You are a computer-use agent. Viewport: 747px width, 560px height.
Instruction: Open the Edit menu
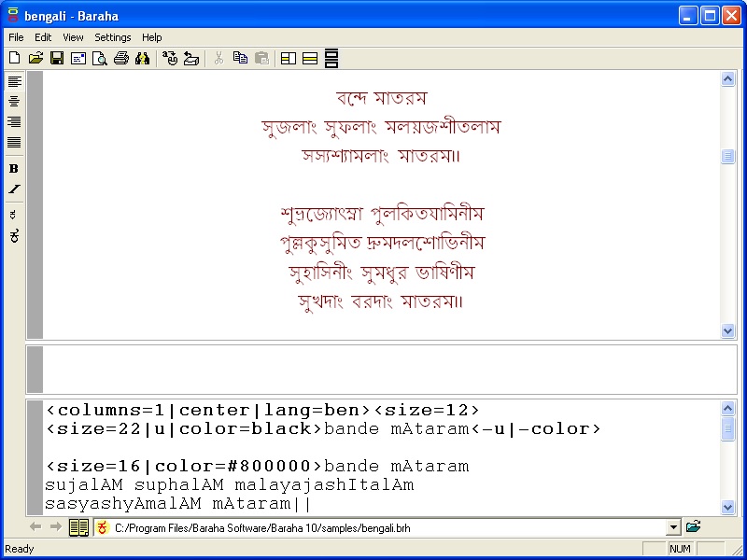[43, 37]
